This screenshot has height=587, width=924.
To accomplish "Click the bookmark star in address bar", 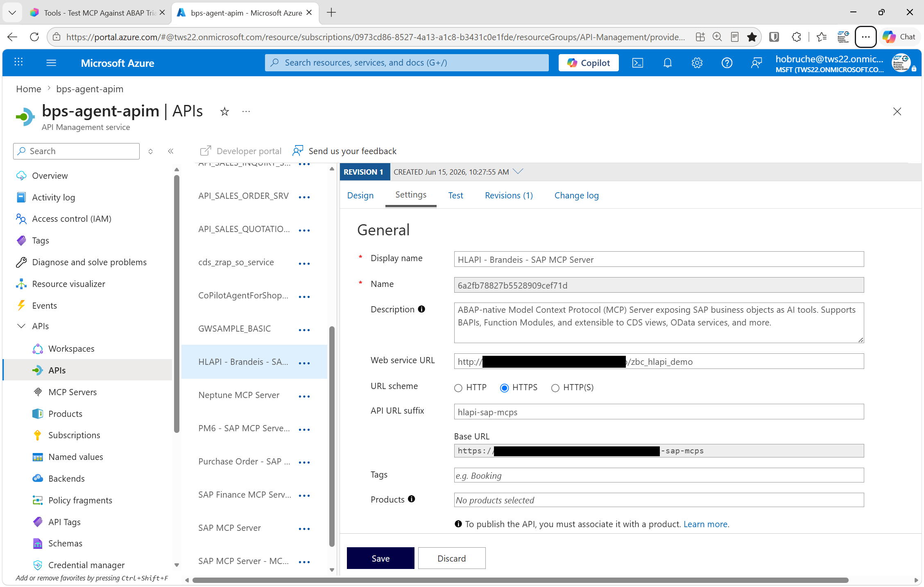I will pos(752,37).
